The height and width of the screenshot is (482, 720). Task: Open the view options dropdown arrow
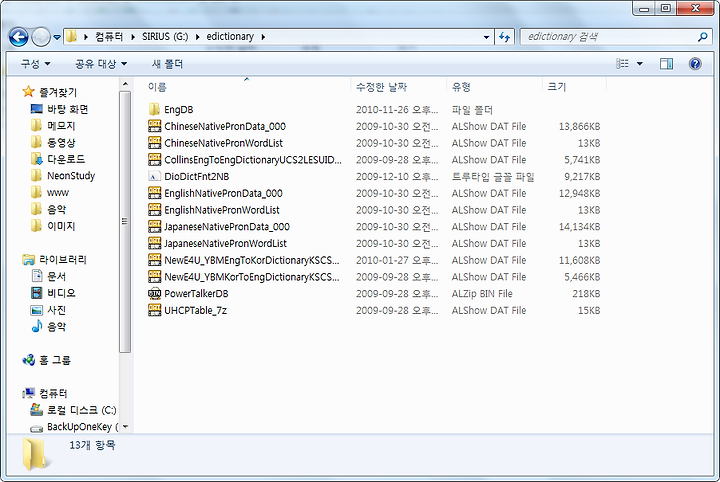click(640, 64)
